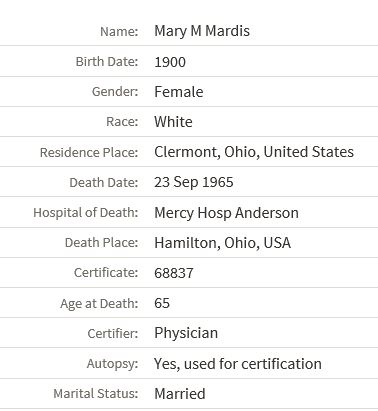Image resolution: width=378 pixels, height=411 pixels.
Task: Click the Hospital of Death label
Action: [86, 213]
